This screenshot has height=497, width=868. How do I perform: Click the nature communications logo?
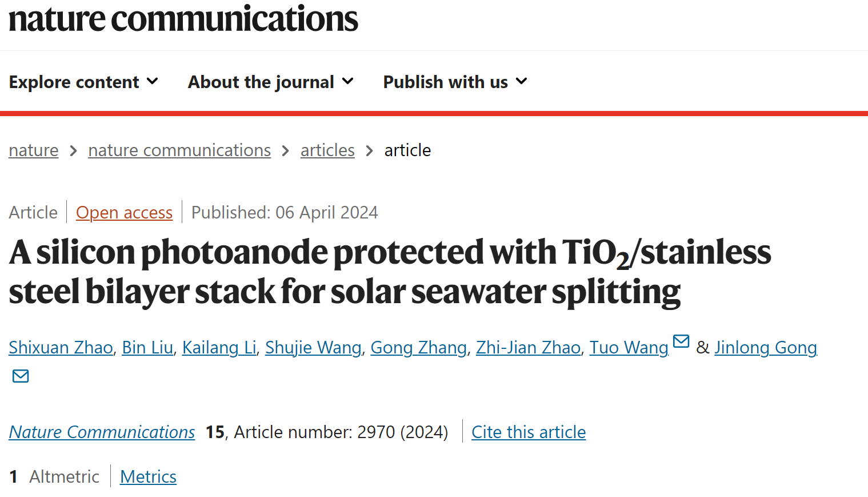pos(183,19)
